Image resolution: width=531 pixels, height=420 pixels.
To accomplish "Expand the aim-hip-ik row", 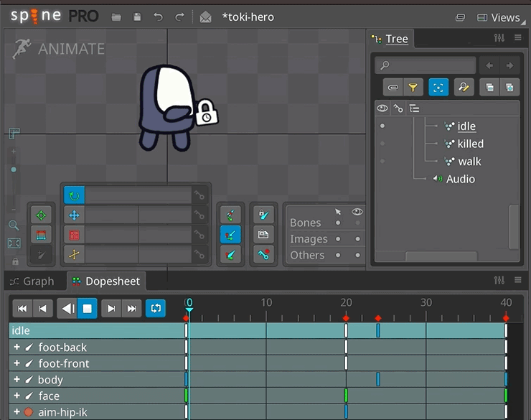I will click(17, 412).
